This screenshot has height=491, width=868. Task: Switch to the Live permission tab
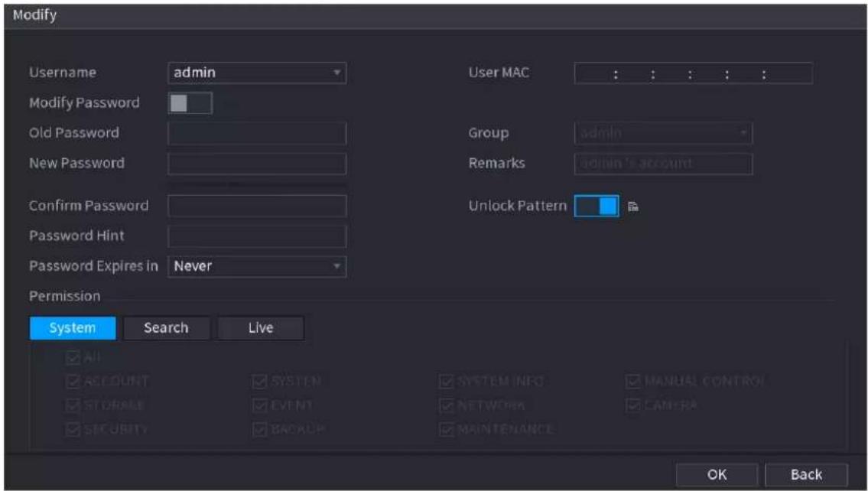(x=260, y=327)
